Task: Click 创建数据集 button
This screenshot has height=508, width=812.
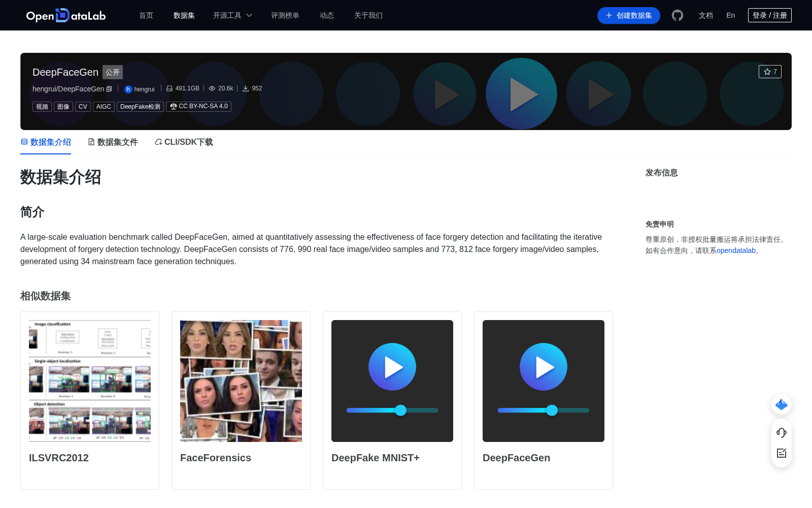Action: (x=629, y=15)
